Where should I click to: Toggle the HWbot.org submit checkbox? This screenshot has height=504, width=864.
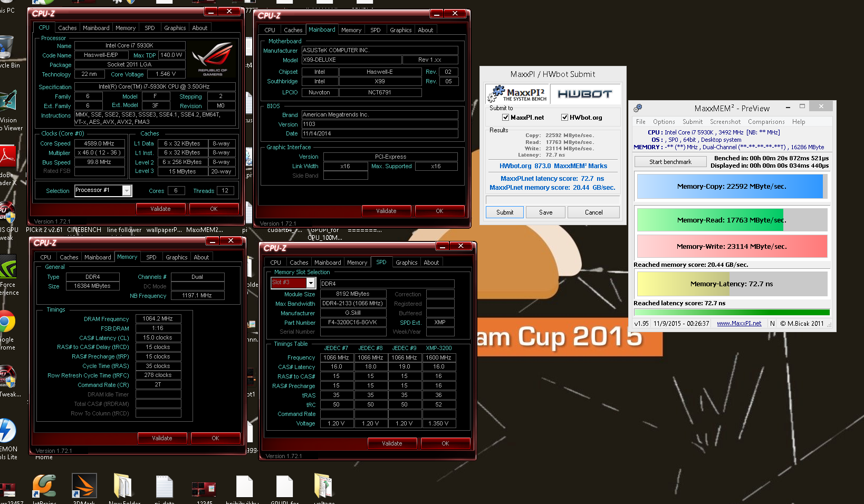click(564, 118)
